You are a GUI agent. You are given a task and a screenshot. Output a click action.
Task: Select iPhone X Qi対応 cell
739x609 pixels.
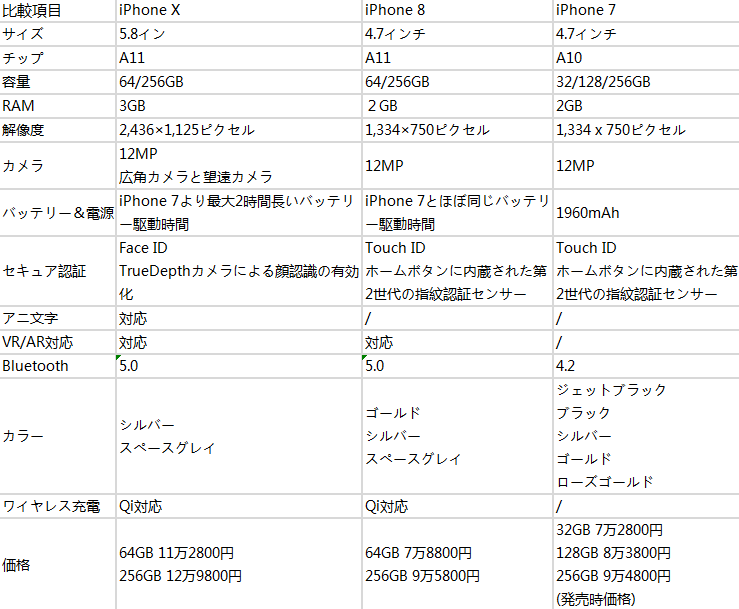(239, 506)
